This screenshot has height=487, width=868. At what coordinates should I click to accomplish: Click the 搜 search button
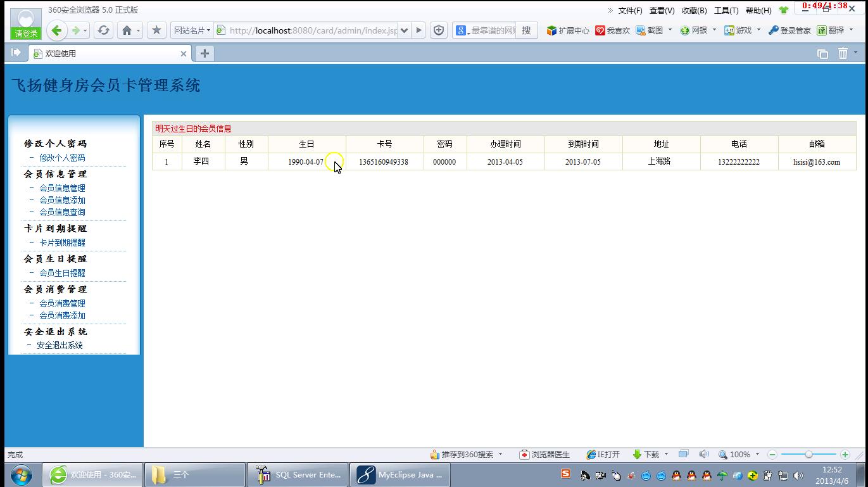[x=526, y=30]
